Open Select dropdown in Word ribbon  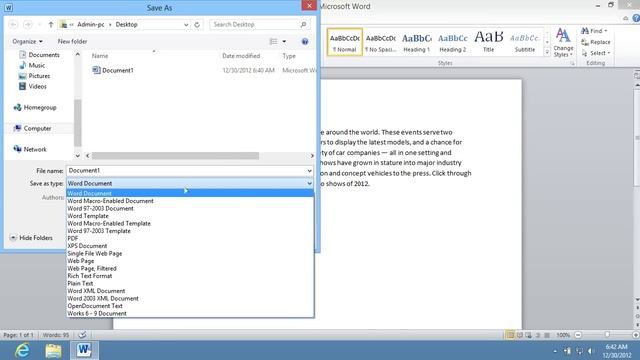pyautogui.click(x=596, y=53)
